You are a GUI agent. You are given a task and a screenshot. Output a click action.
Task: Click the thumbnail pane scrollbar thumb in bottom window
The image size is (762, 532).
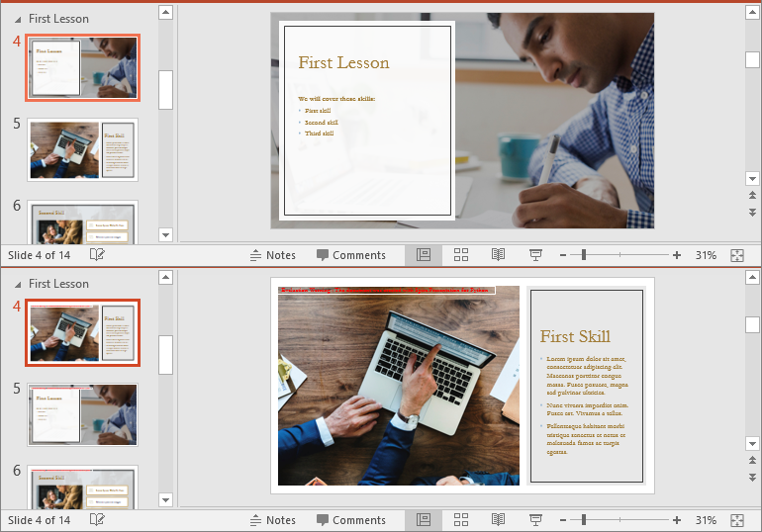pos(165,355)
